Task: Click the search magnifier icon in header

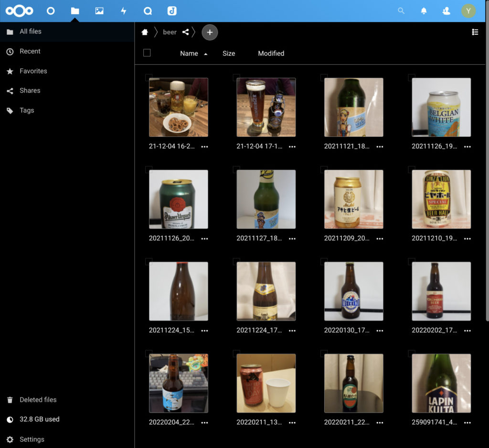Action: (x=401, y=11)
